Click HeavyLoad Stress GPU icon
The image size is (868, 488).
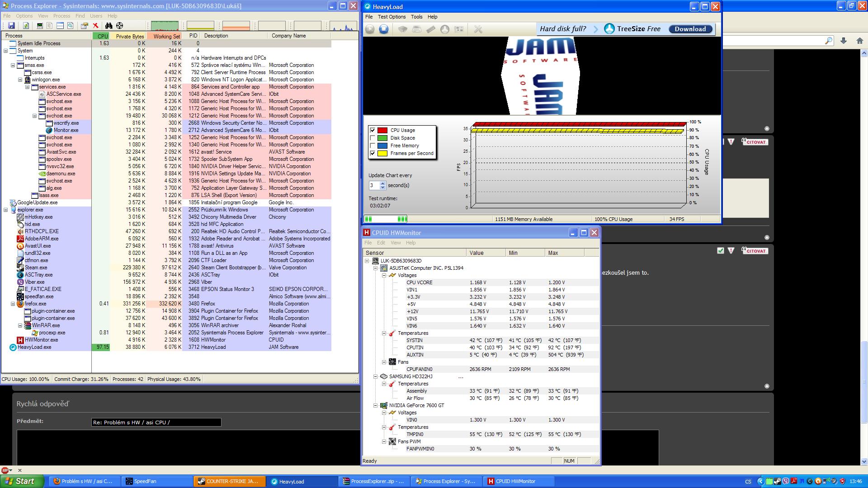(459, 29)
